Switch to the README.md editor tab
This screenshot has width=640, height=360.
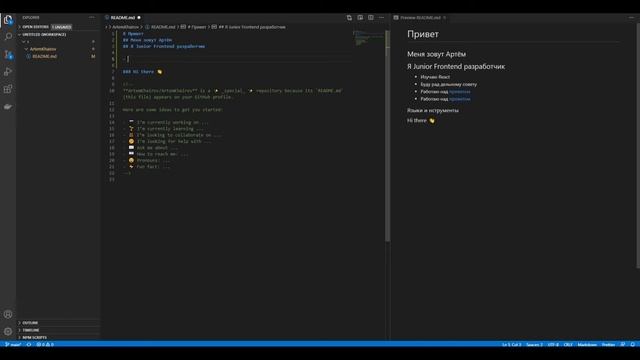(122, 18)
